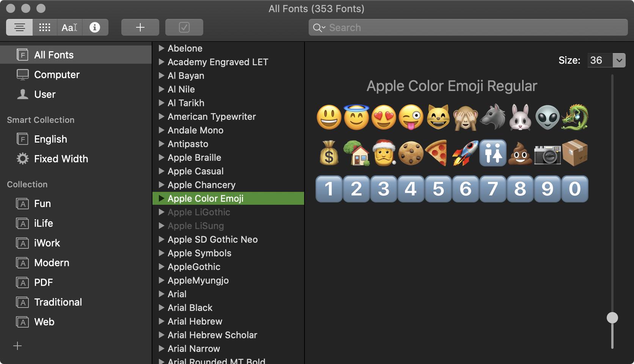Expand American Typewriter family triangle

[162, 116]
